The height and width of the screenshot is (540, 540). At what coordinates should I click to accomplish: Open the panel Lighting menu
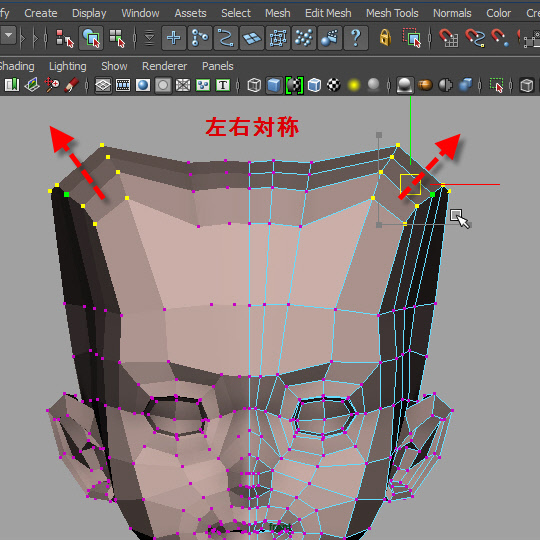click(x=68, y=66)
